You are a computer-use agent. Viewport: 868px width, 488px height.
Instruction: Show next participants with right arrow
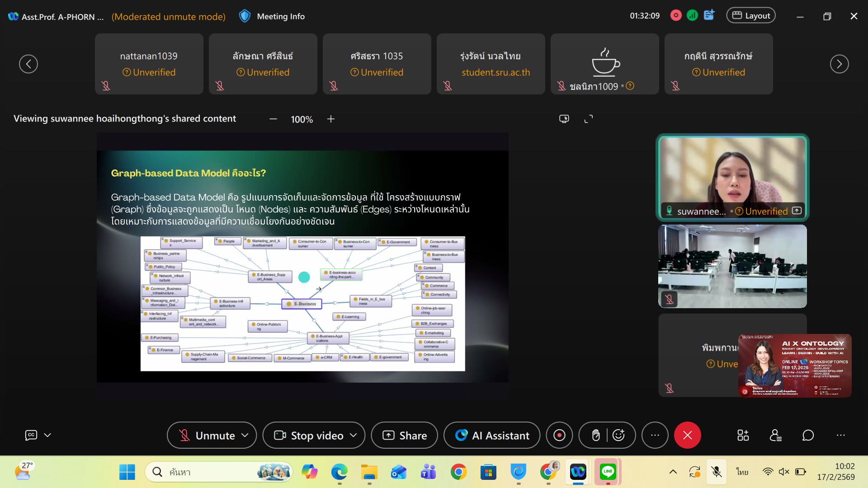(x=839, y=64)
